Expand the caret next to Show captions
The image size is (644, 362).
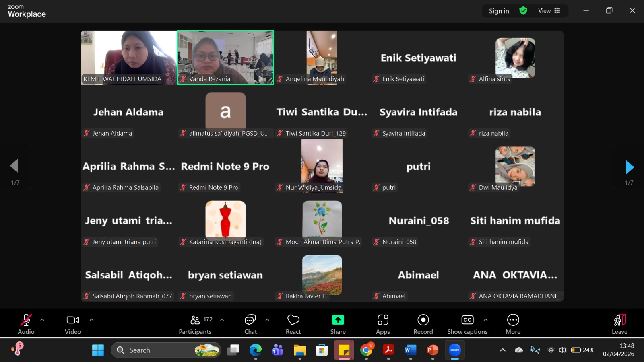click(485, 320)
